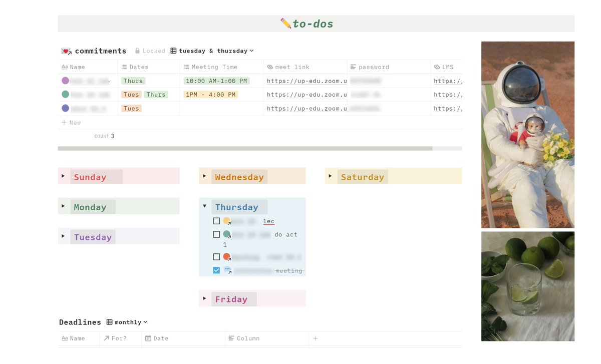
Task: Click the orange circle icon in the third Thursday to-do
Action: (x=227, y=257)
